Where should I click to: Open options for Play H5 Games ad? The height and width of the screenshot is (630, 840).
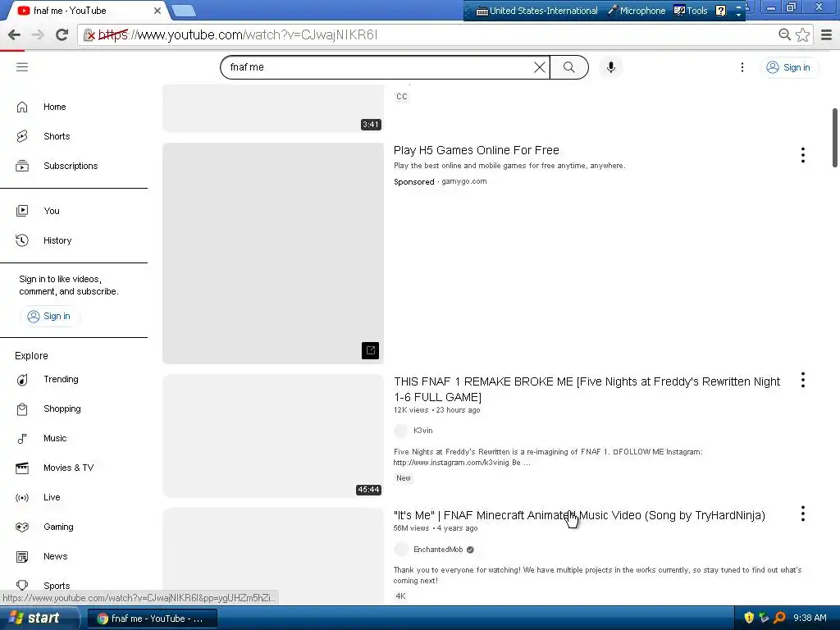(802, 155)
